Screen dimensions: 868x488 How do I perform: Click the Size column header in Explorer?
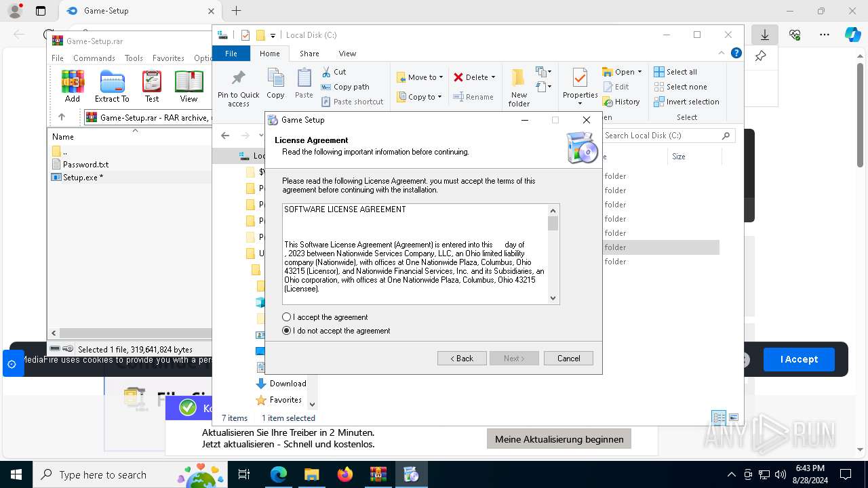(x=679, y=157)
